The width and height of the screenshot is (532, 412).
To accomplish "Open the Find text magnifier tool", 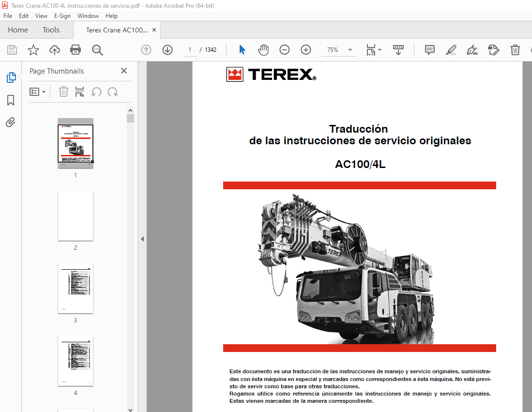I will 97,50.
